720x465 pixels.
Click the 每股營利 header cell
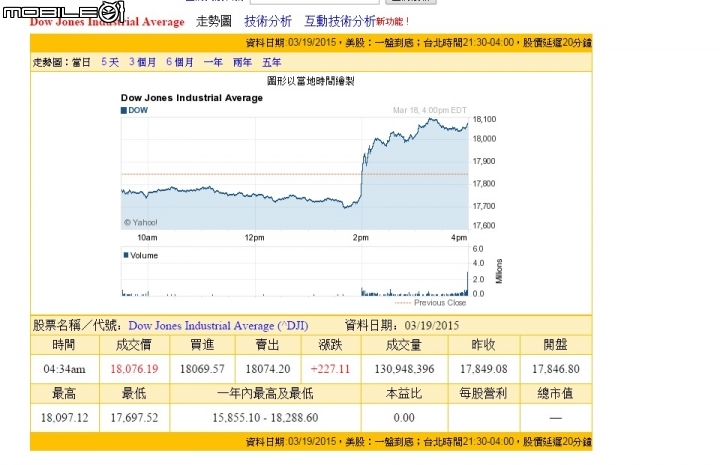pos(484,393)
